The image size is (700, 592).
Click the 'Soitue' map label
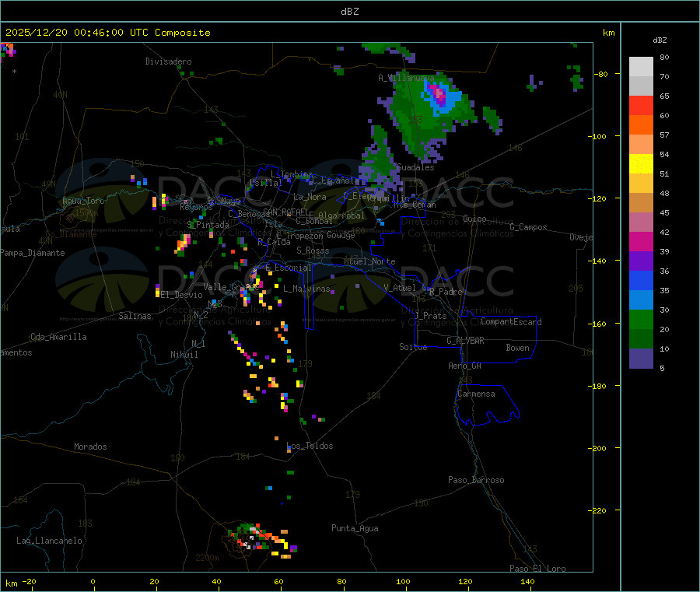coord(413,347)
